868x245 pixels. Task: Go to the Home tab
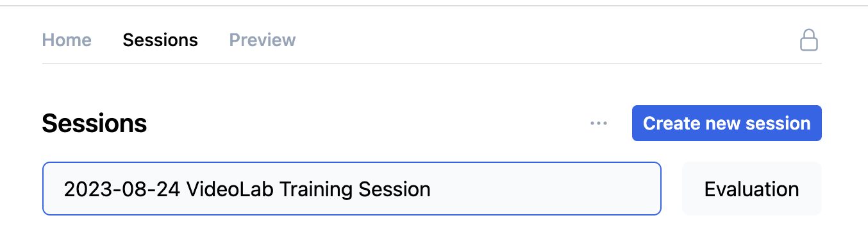(x=67, y=40)
